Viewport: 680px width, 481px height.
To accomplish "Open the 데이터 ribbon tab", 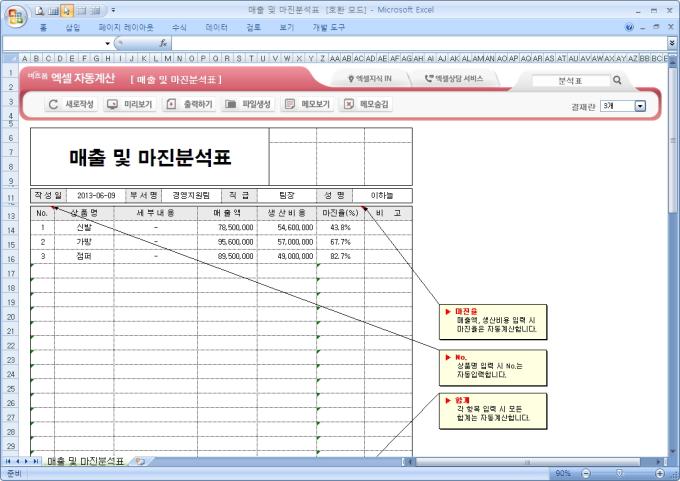I will tap(216, 28).
